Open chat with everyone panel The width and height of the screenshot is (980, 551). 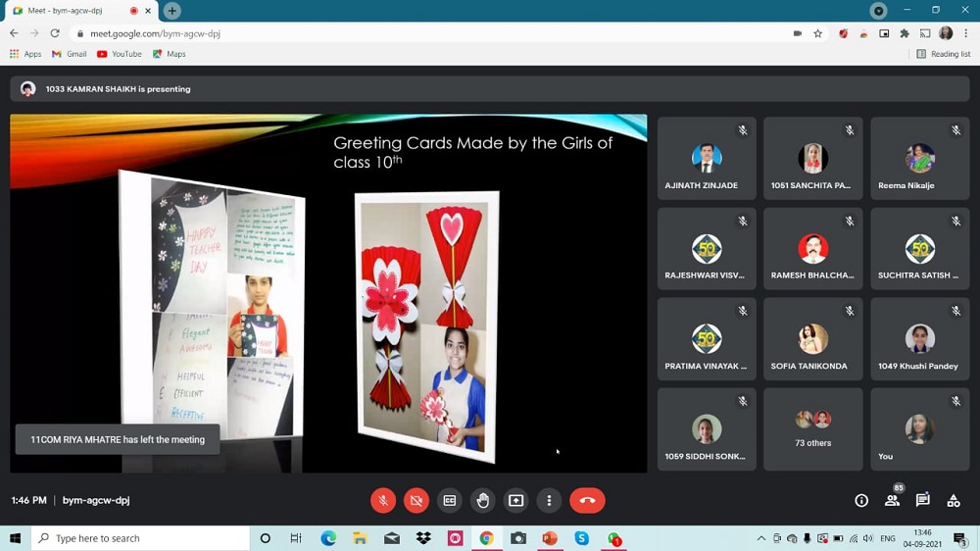[x=922, y=500]
